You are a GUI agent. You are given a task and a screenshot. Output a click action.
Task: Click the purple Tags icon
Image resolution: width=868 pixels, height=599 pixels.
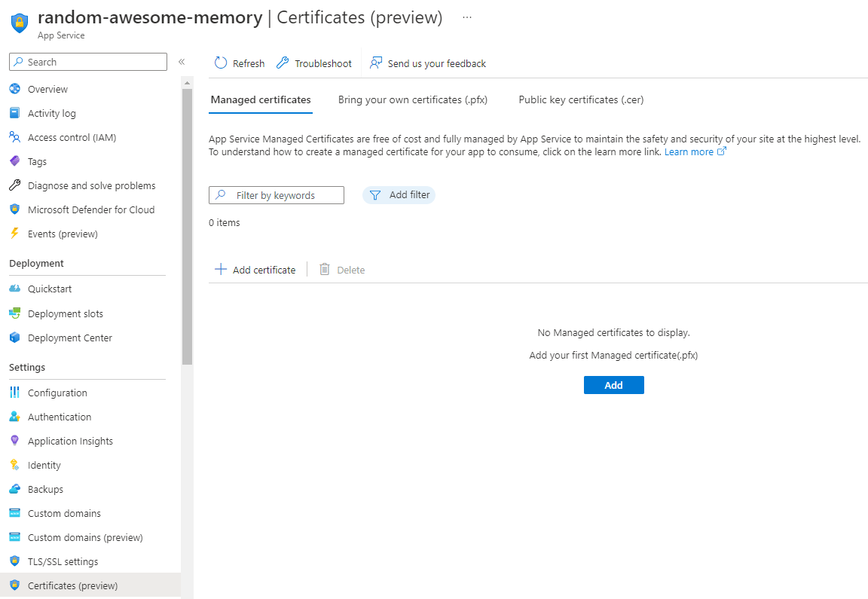pyautogui.click(x=15, y=161)
